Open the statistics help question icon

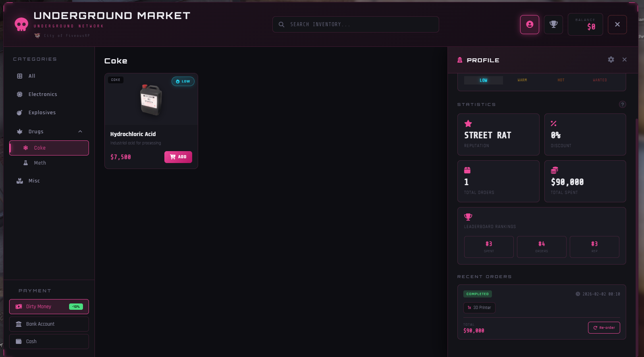pyautogui.click(x=623, y=104)
